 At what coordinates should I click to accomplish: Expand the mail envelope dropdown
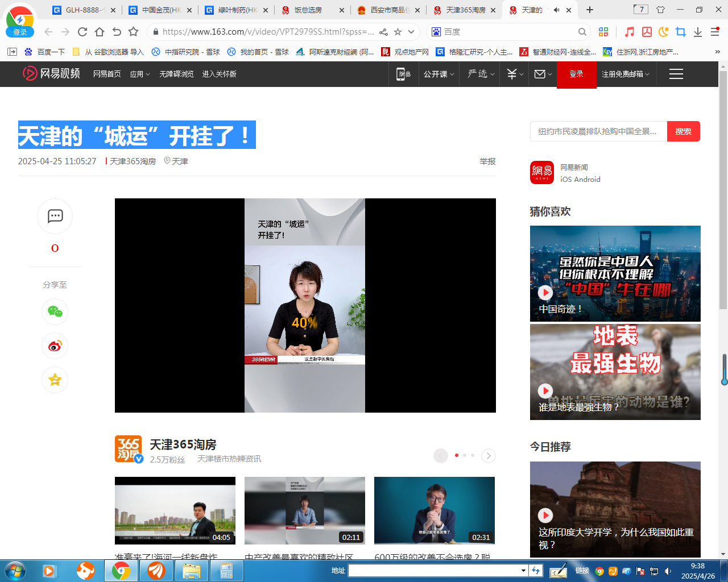pyautogui.click(x=543, y=74)
